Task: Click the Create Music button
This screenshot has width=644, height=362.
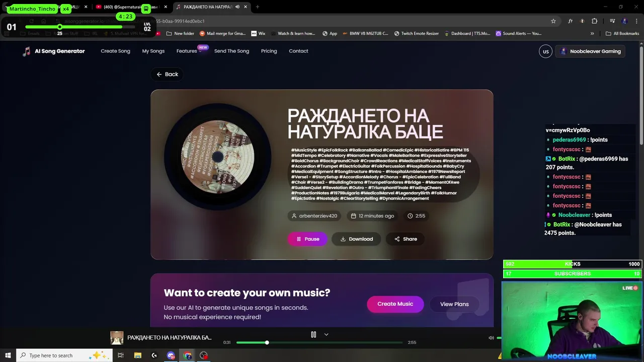Action: pos(395,304)
